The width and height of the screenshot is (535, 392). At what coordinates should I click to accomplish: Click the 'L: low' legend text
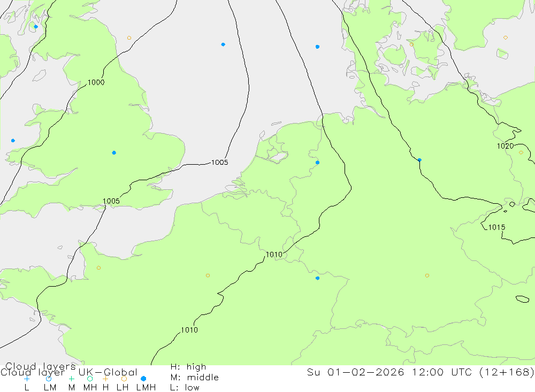[185, 388]
